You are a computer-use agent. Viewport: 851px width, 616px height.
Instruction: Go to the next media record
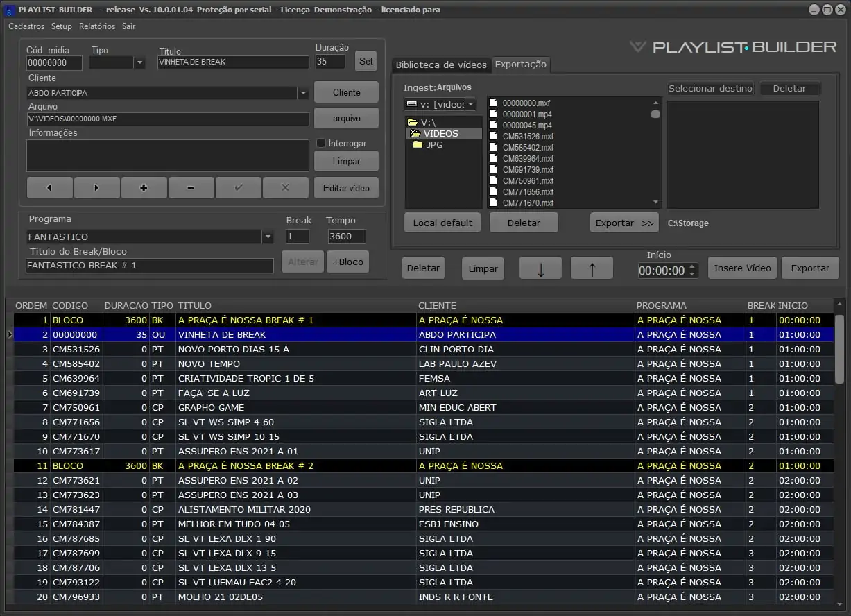tap(96, 187)
